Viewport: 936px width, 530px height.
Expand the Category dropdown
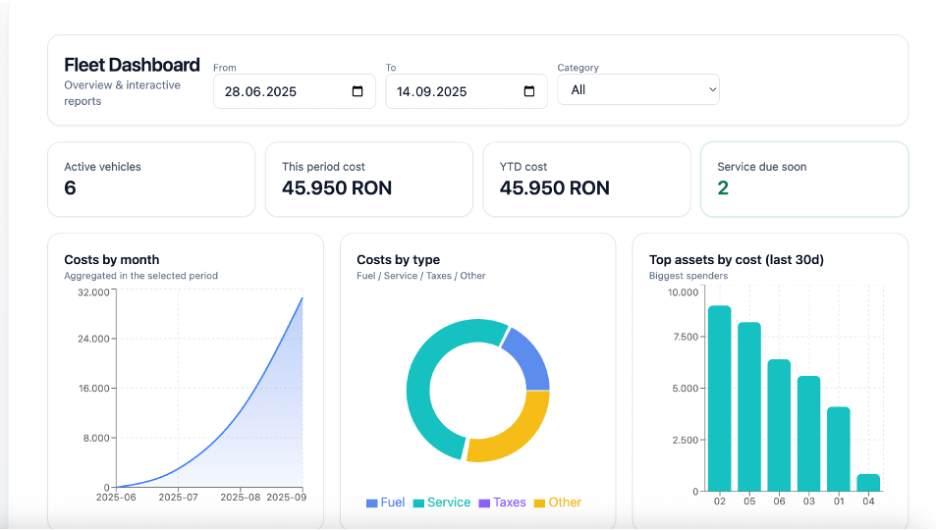638,90
